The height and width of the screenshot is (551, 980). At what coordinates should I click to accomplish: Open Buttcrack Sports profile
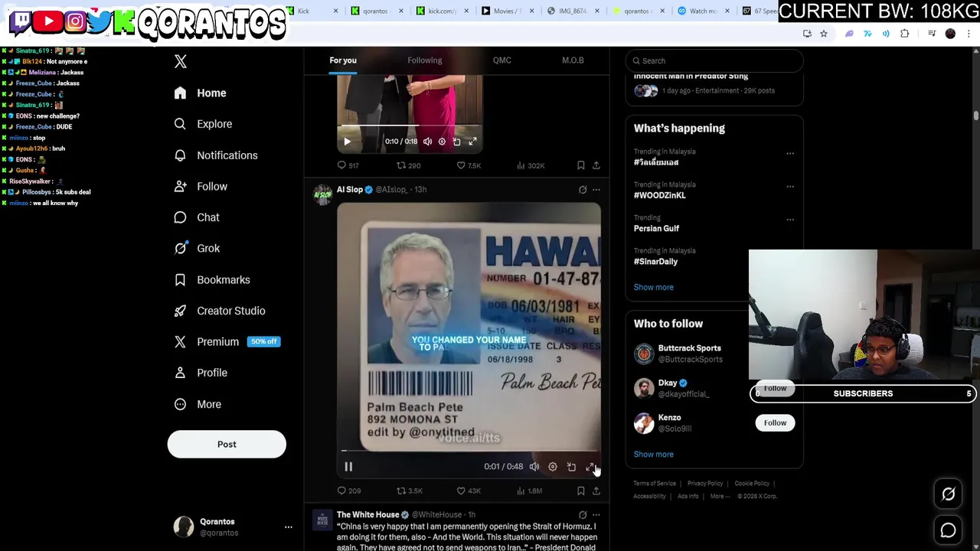click(689, 348)
